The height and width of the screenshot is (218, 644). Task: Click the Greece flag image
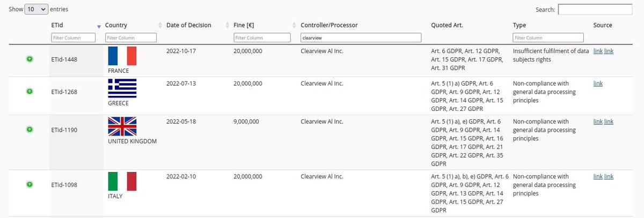pos(122,88)
